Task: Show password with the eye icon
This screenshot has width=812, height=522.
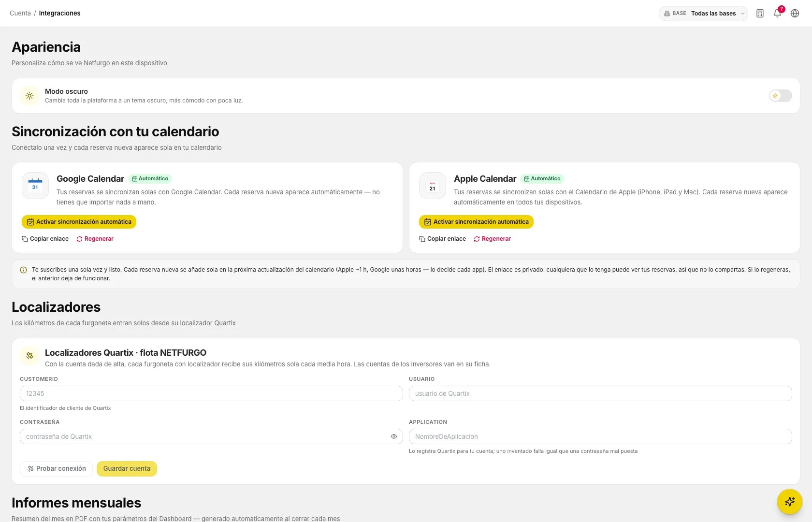Action: [x=394, y=436]
